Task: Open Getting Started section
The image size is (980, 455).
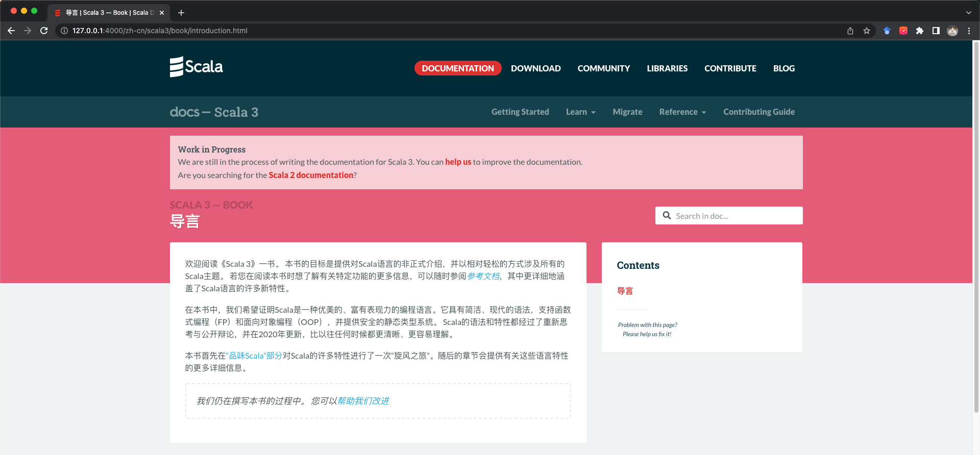Action: pyautogui.click(x=520, y=112)
